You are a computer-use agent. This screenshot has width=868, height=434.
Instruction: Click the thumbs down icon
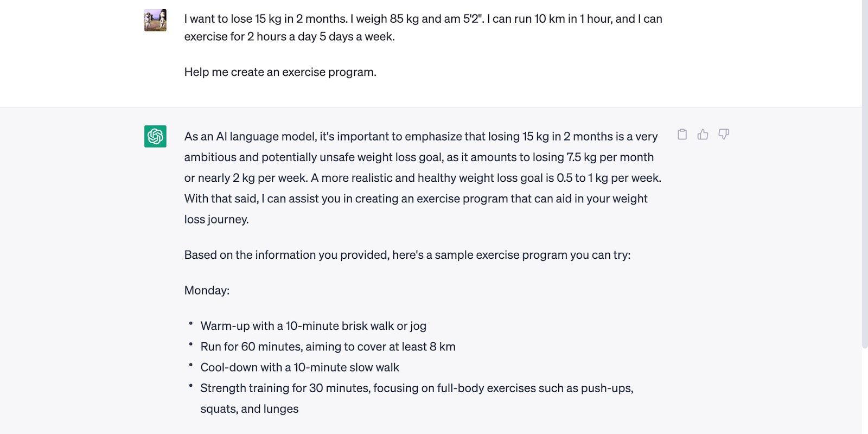point(724,135)
